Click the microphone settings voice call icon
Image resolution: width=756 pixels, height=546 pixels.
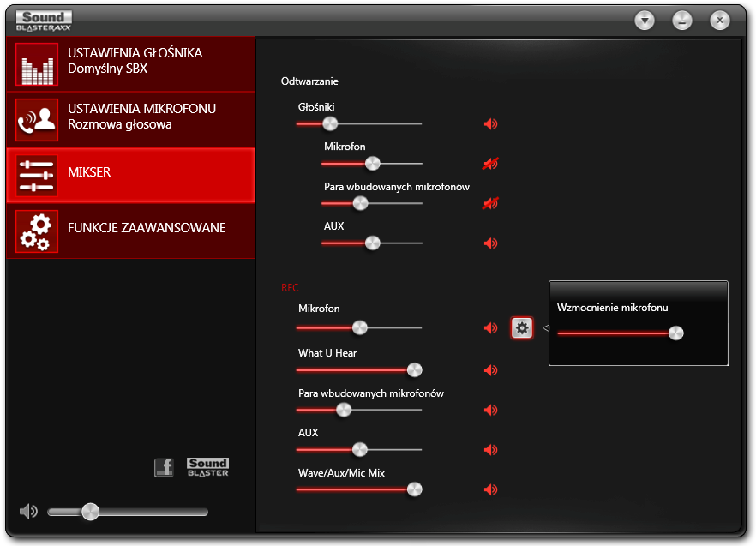click(x=37, y=120)
